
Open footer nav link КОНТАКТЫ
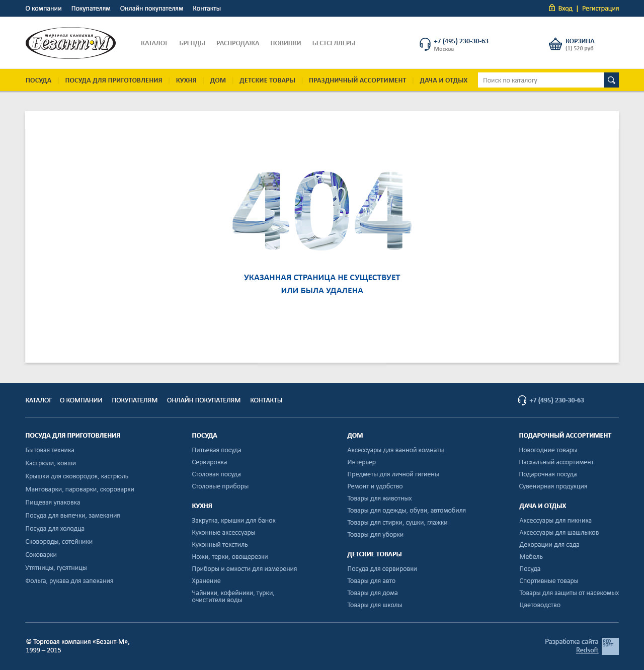pyautogui.click(x=266, y=400)
